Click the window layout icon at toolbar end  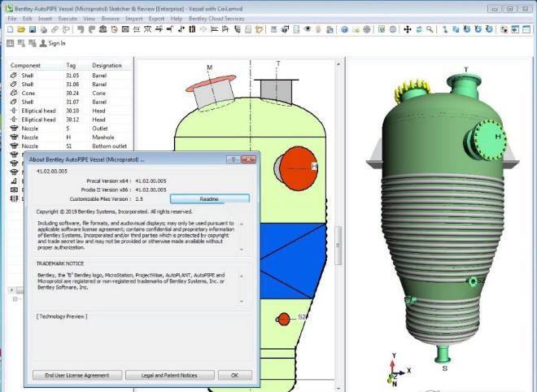[x=526, y=29]
